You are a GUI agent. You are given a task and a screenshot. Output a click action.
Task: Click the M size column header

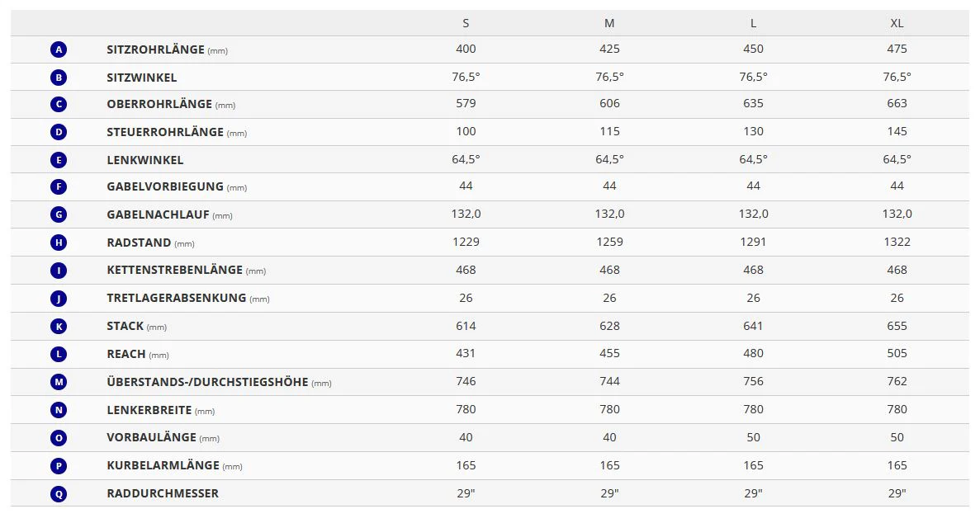click(x=609, y=23)
